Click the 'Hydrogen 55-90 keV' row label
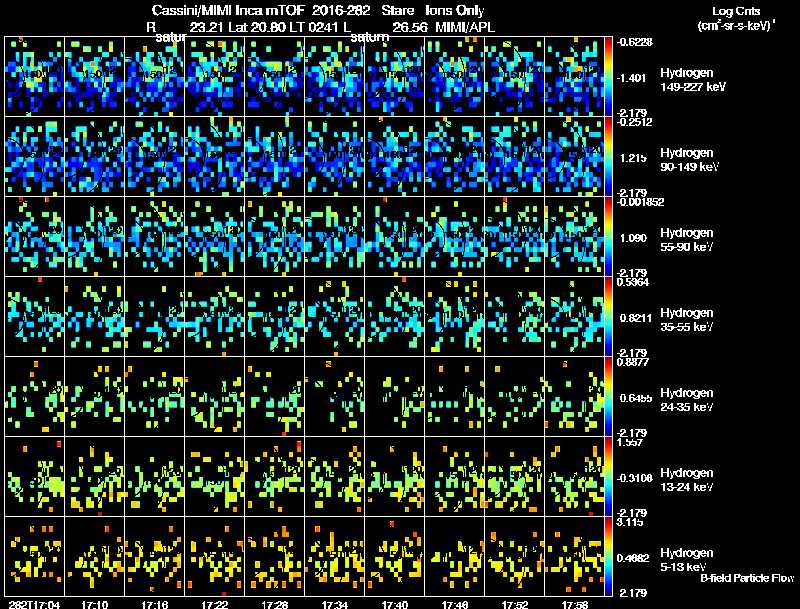800x609 pixels. (687, 240)
